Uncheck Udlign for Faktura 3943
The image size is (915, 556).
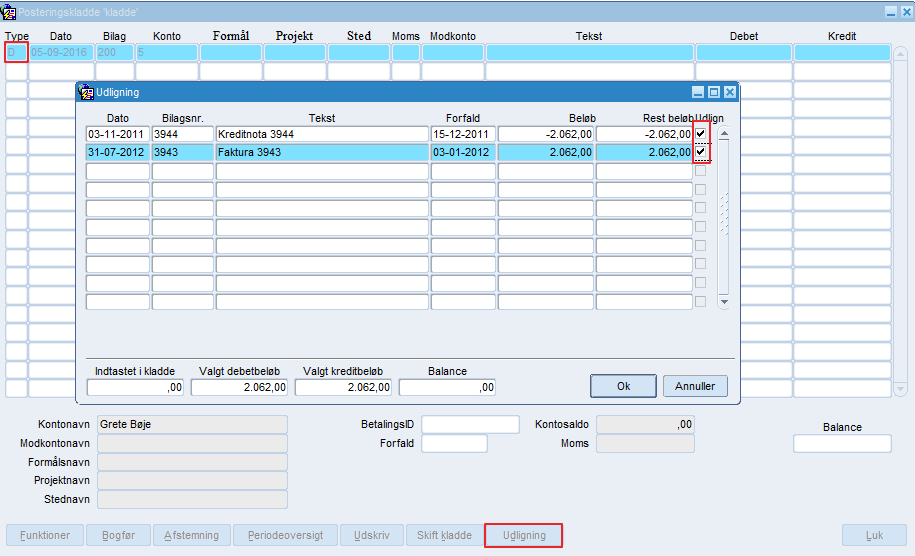pyautogui.click(x=701, y=152)
